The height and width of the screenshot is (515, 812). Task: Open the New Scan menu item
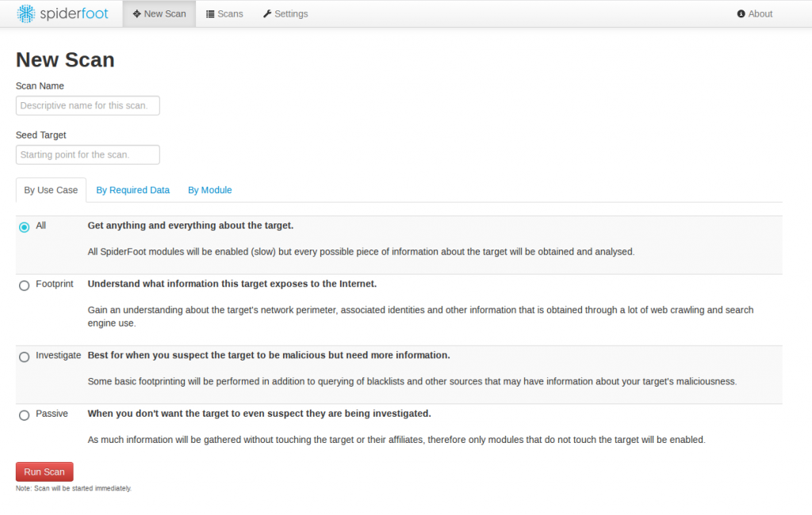[x=159, y=14]
